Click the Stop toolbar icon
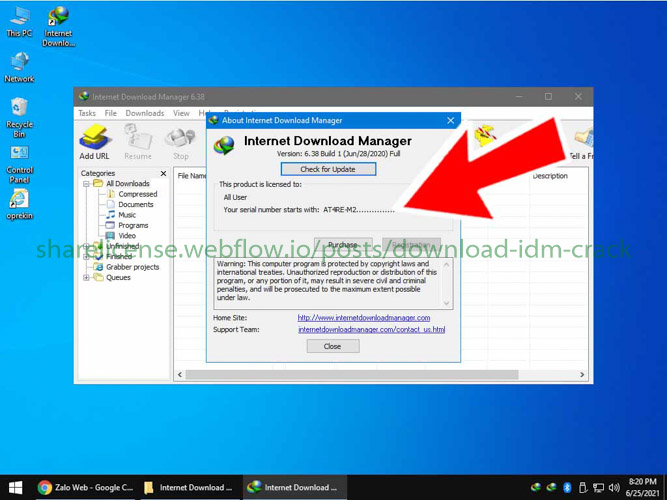The image size is (667, 500). (181, 143)
